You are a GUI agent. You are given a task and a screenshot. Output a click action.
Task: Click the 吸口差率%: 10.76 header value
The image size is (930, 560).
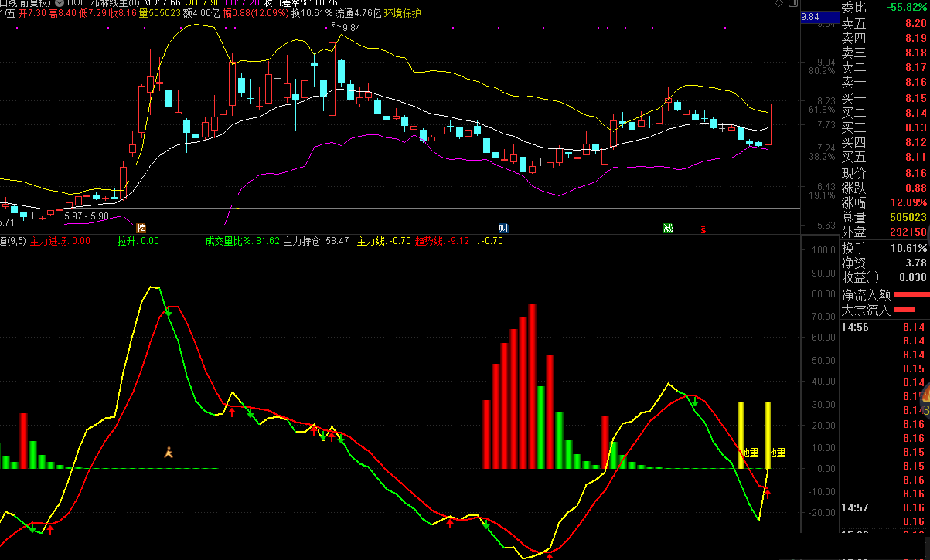[x=301, y=3]
